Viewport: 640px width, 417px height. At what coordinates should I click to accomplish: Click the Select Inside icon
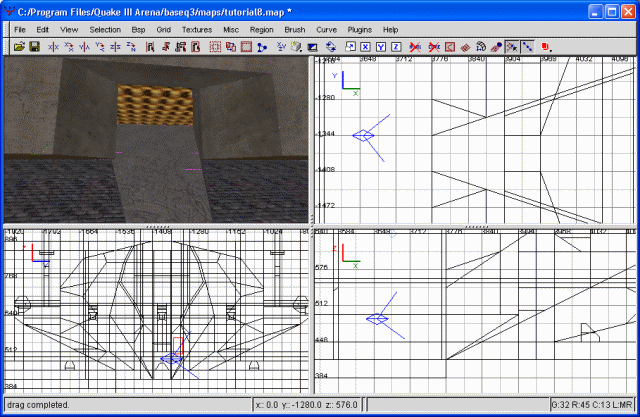click(196, 47)
